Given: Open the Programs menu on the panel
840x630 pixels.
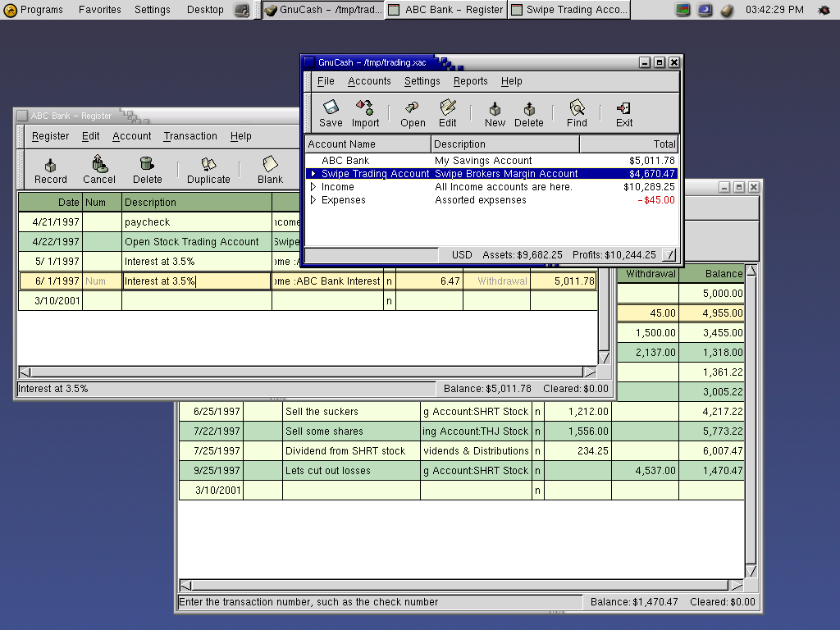Looking at the screenshot, I should (x=33, y=10).
